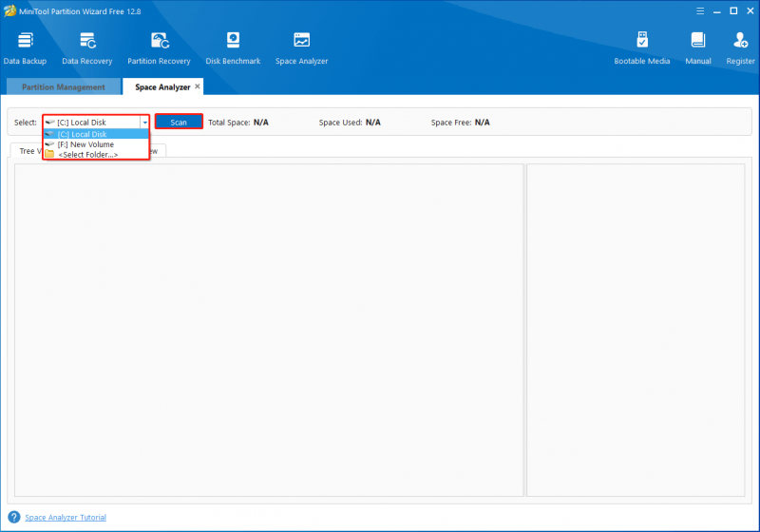Collapse the drive selection dropdown arrow
760x532 pixels.
point(145,123)
